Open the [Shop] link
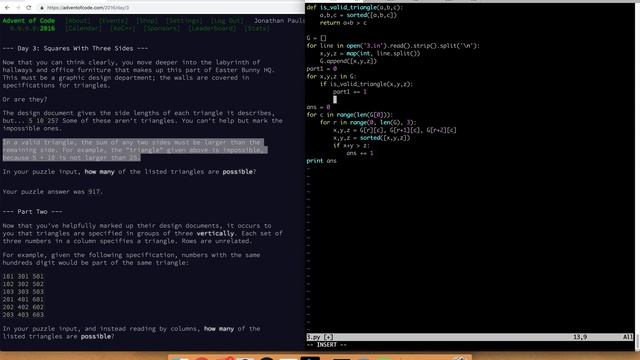 [147, 20]
